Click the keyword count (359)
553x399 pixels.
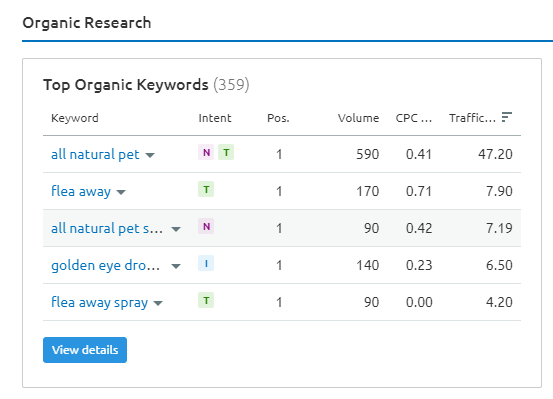click(x=231, y=85)
